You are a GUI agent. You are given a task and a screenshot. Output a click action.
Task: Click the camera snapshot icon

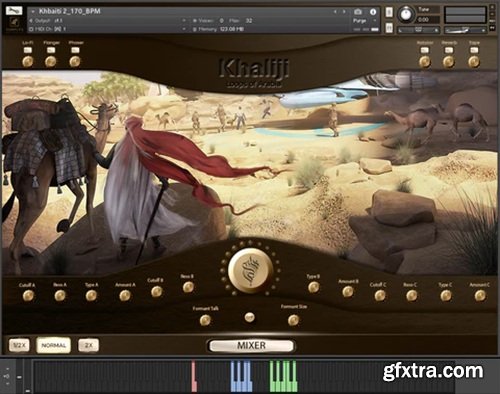coord(358,12)
